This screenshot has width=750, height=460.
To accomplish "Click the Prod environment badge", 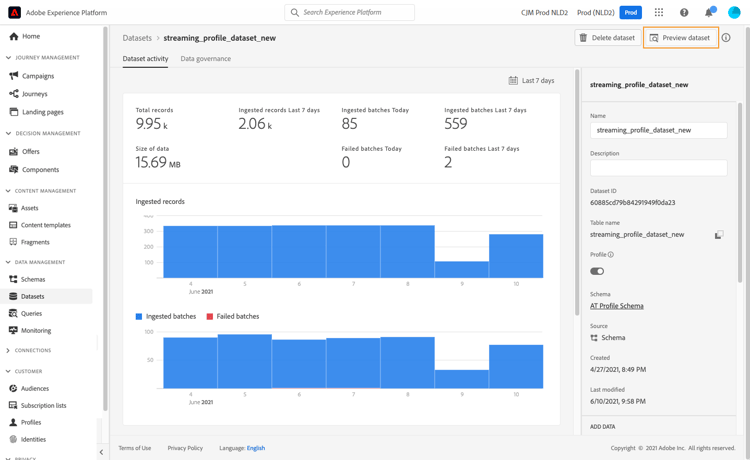I will click(x=630, y=12).
